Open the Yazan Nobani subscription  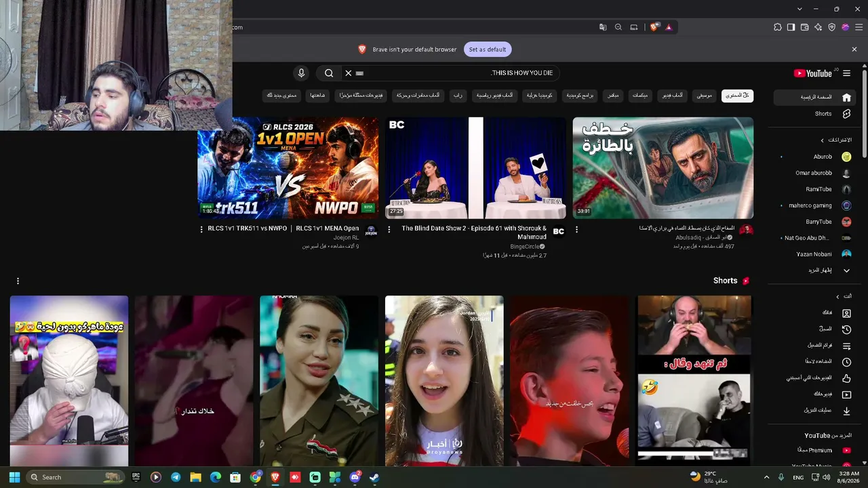click(x=815, y=254)
